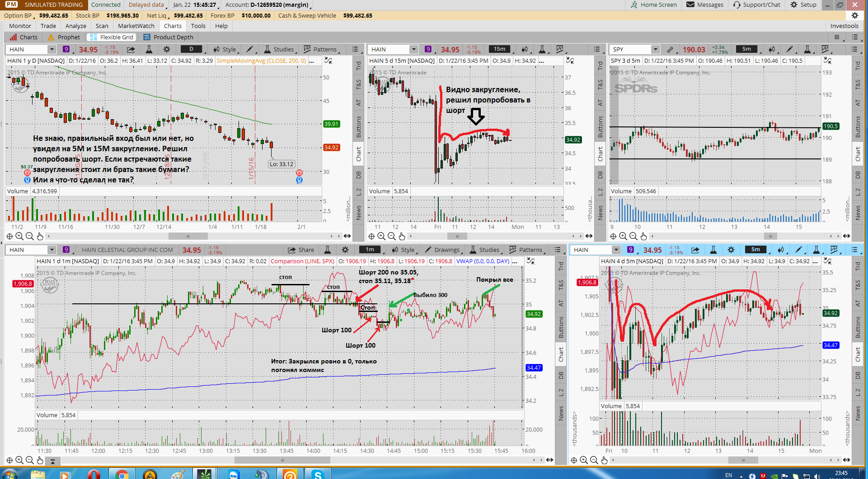Collapse header icon on HAIN 15m chart
The height and width of the screenshot is (479, 868).
pyautogui.click(x=570, y=60)
